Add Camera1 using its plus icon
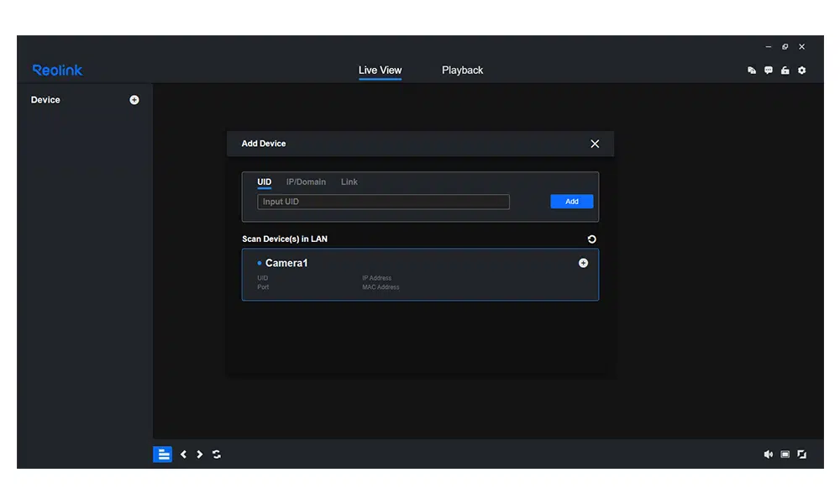 584,263
